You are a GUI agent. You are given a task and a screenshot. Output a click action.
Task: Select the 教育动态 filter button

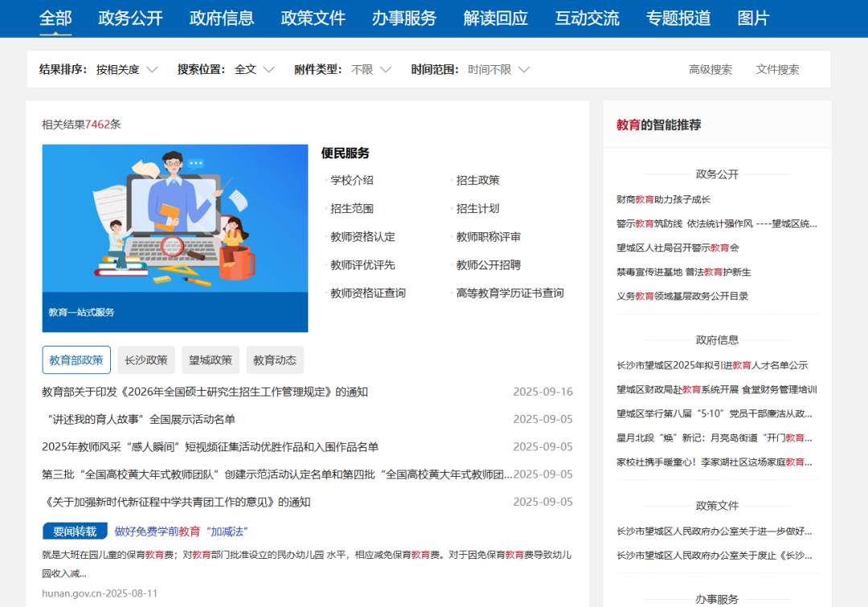click(275, 360)
